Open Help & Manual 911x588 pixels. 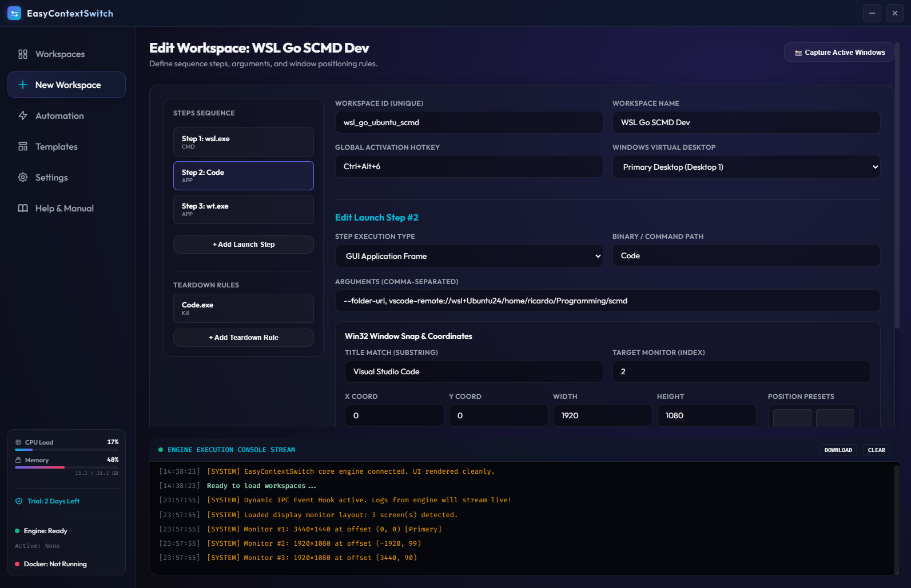point(66,208)
